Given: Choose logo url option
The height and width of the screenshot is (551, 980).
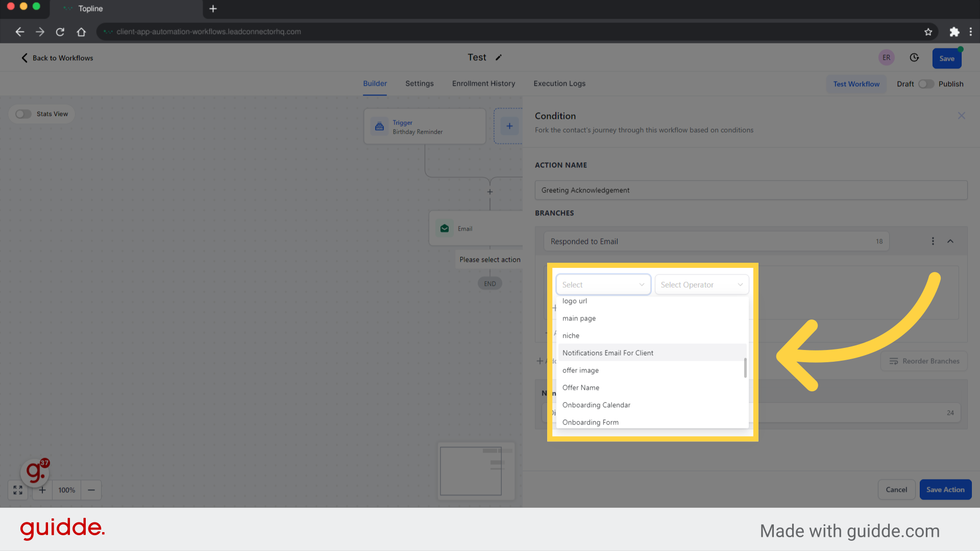Looking at the screenshot, I should coord(652,301).
